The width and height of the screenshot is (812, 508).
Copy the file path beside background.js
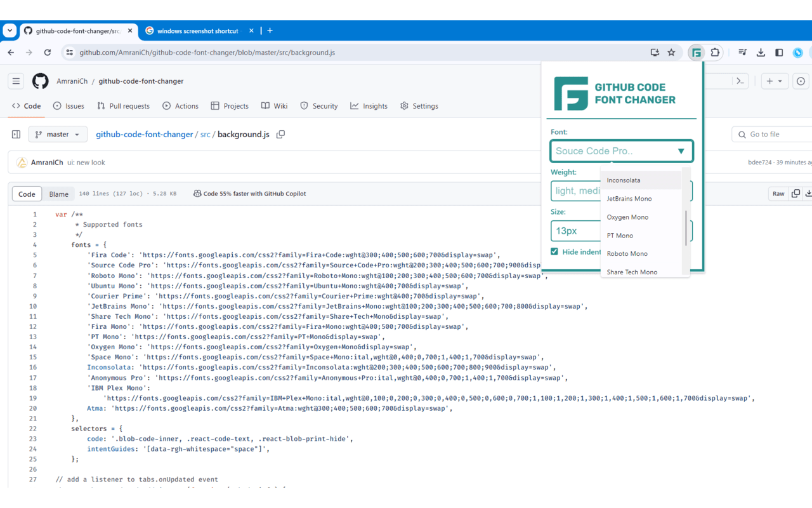280,134
